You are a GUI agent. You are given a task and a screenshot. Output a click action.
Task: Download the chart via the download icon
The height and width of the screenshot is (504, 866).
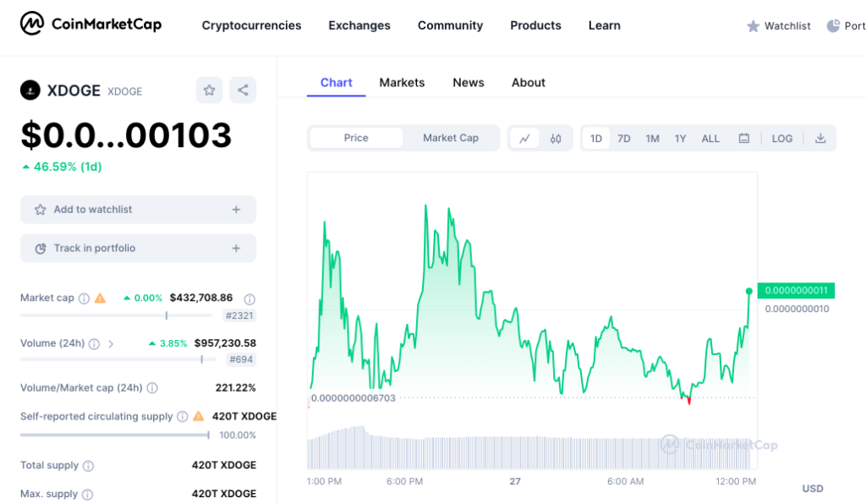(x=819, y=138)
